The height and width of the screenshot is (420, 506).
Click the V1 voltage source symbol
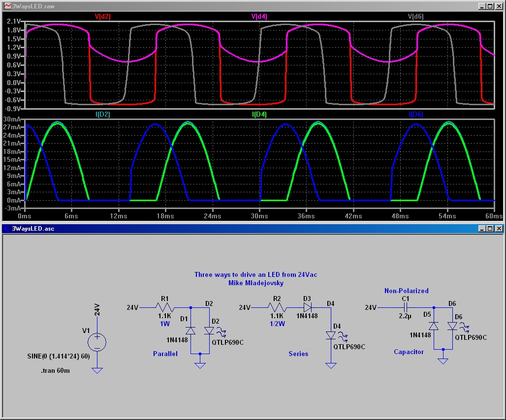pyautogui.click(x=97, y=342)
